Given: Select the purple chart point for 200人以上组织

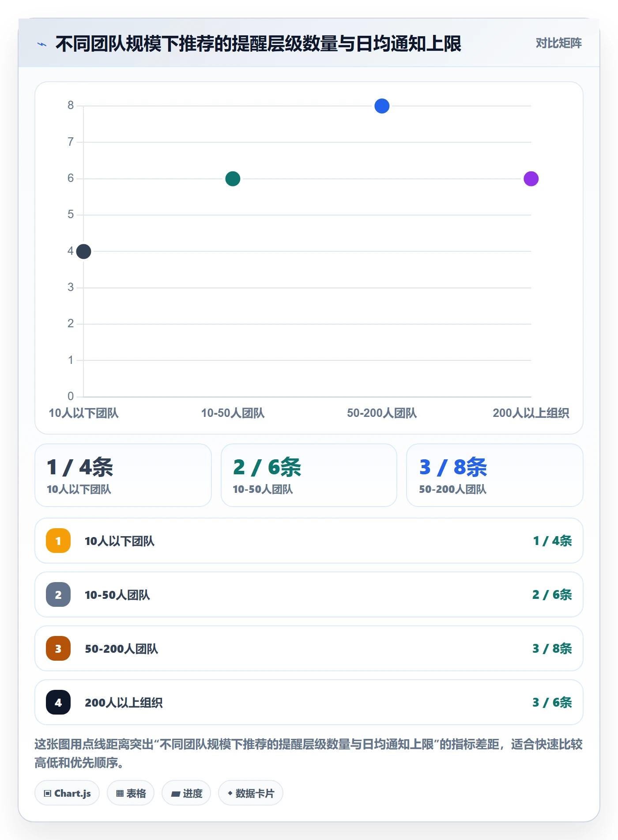Looking at the screenshot, I should (531, 179).
